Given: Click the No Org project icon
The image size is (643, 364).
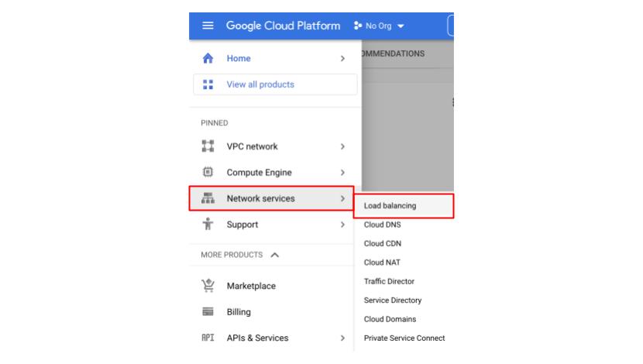Looking at the screenshot, I should pos(358,26).
